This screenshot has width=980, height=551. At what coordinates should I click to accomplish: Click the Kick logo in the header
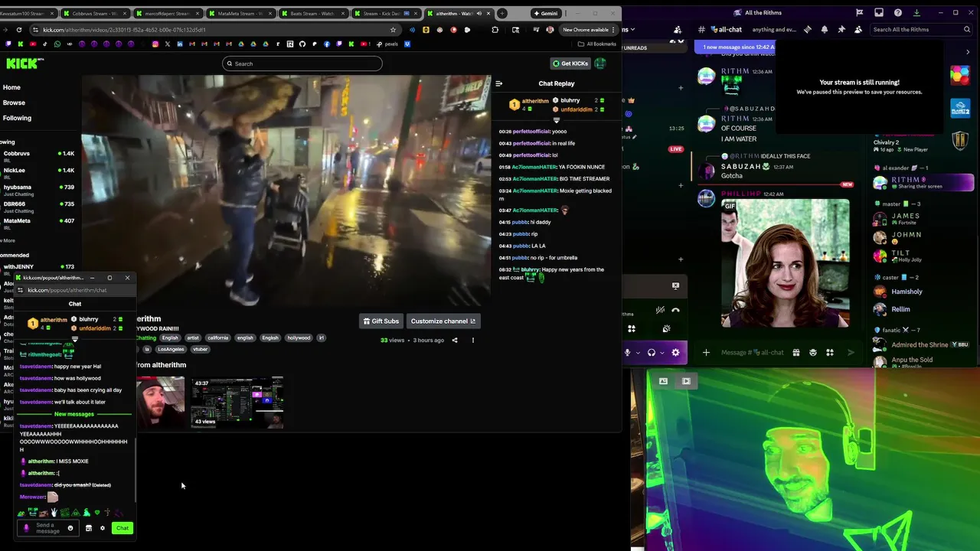[23, 64]
